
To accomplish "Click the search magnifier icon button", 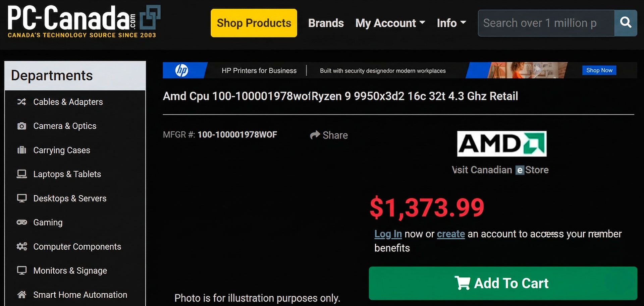I will pyautogui.click(x=626, y=23).
